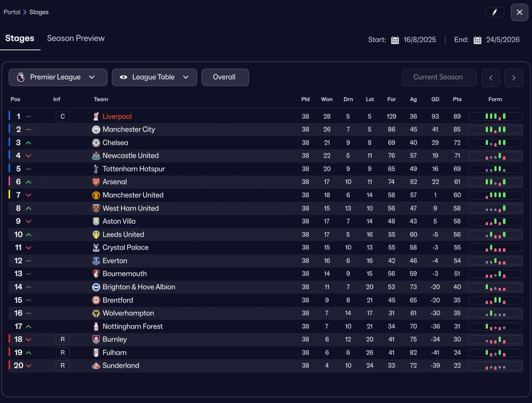The image size is (532, 403).
Task: Click the pencil edit icon
Action: click(x=495, y=12)
